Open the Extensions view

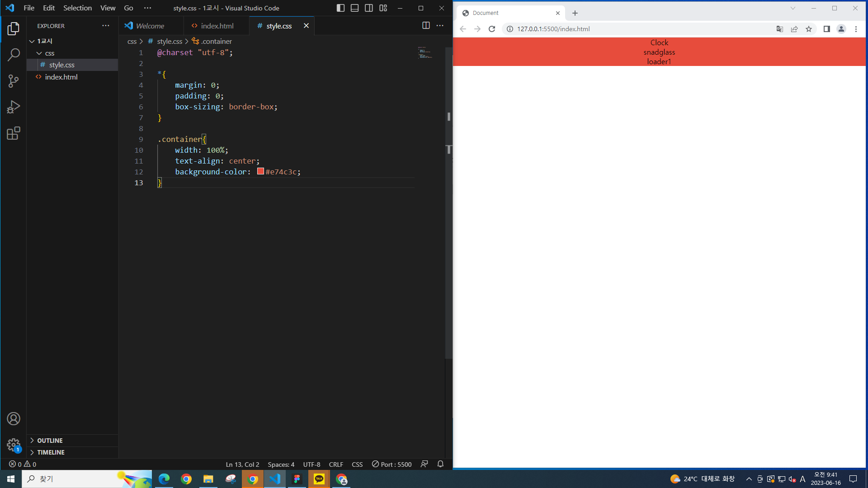coord(14,133)
